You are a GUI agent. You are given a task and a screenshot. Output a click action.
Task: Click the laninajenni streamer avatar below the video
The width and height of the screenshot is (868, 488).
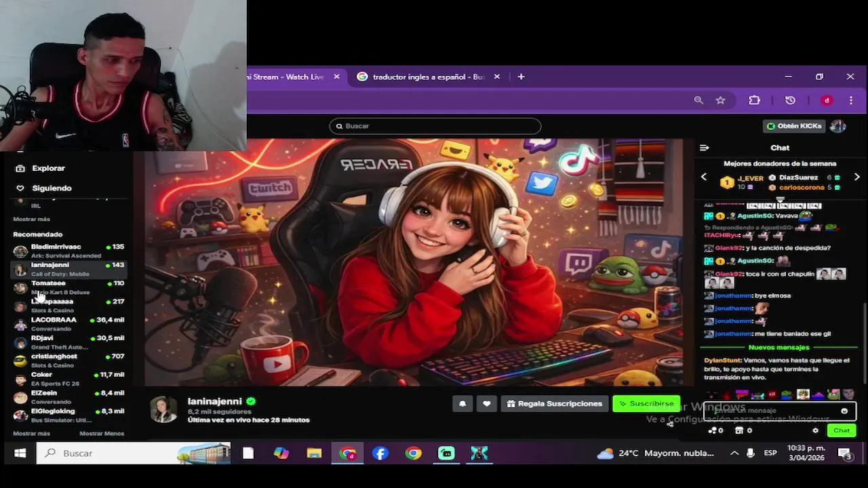point(163,409)
